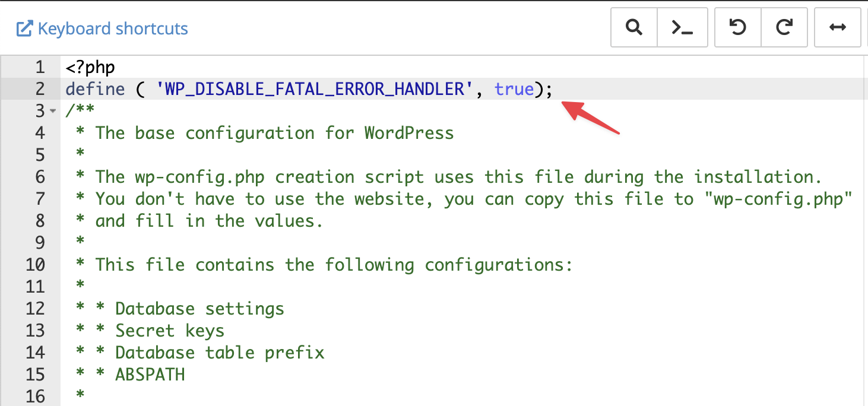Click the external link icon beside Keyboard shortcuts
This screenshot has height=406, width=868.
[24, 28]
